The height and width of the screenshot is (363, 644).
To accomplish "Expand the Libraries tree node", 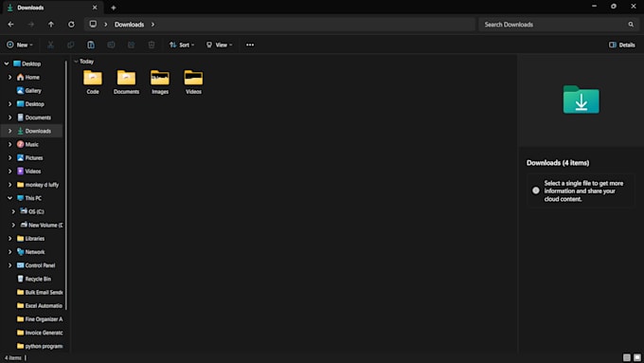I will [9, 239].
